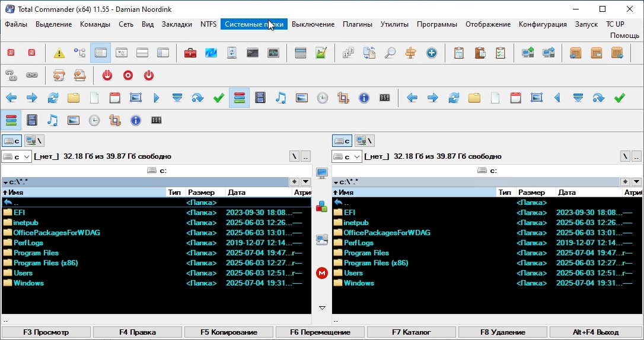Toggle the vertical split panel icon
644x340 pixels.
[x=162, y=53]
